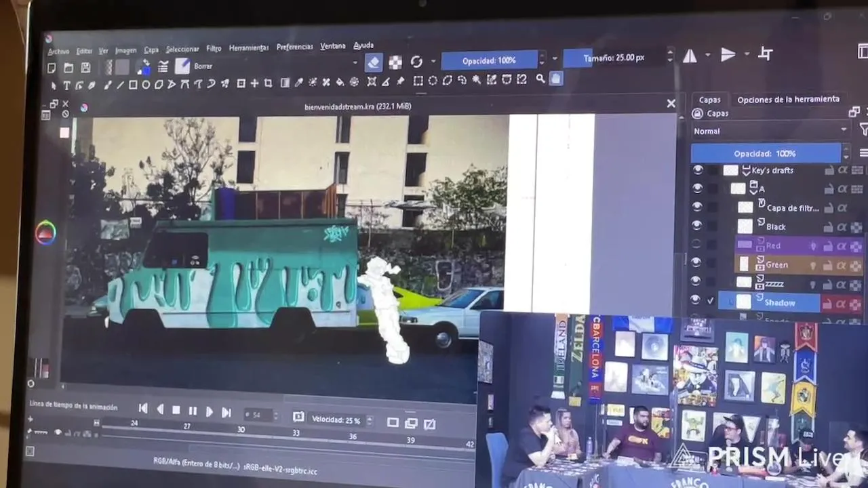Click the Eraser mode button
Viewport: 868px width, 488px height.
click(374, 63)
